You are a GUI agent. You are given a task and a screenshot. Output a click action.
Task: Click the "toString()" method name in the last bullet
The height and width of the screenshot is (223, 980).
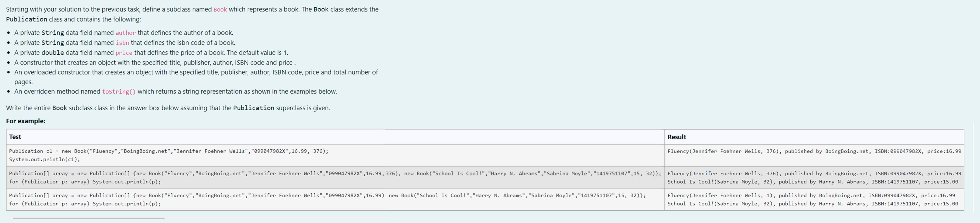click(x=119, y=92)
